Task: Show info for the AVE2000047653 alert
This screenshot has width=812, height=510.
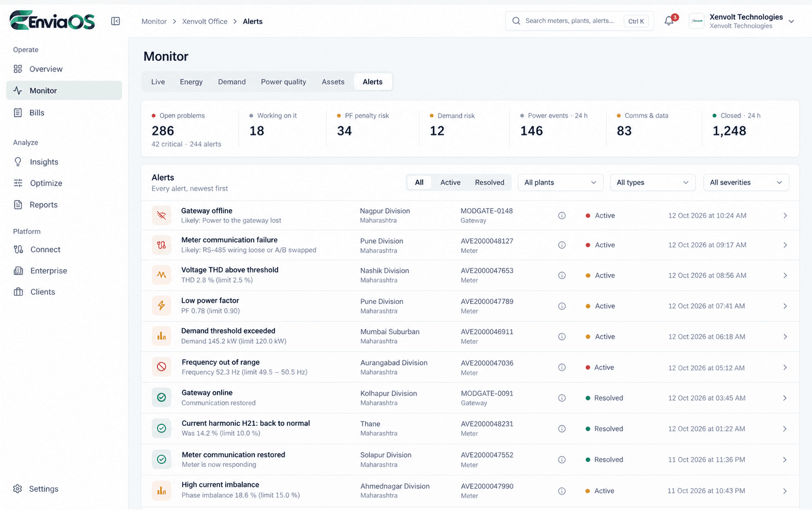Action: point(562,276)
